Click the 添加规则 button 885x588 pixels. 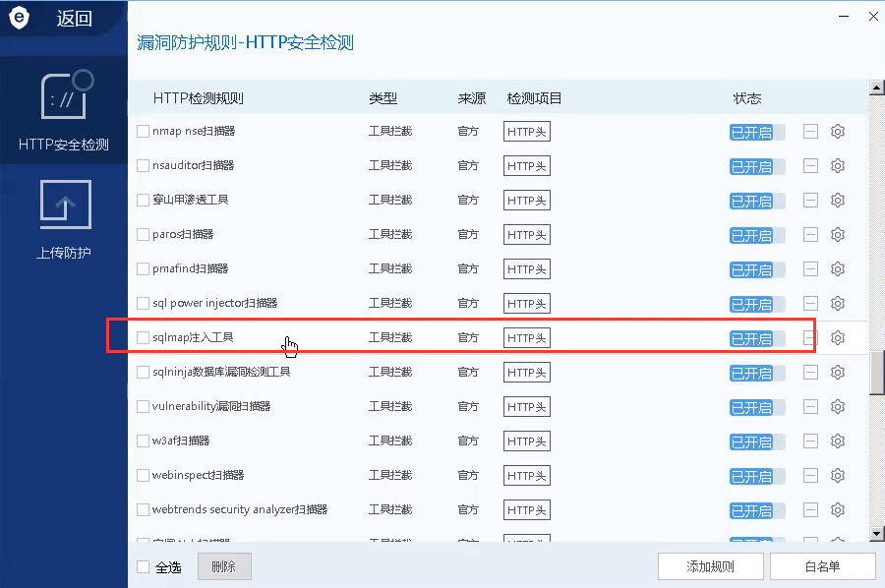711,566
